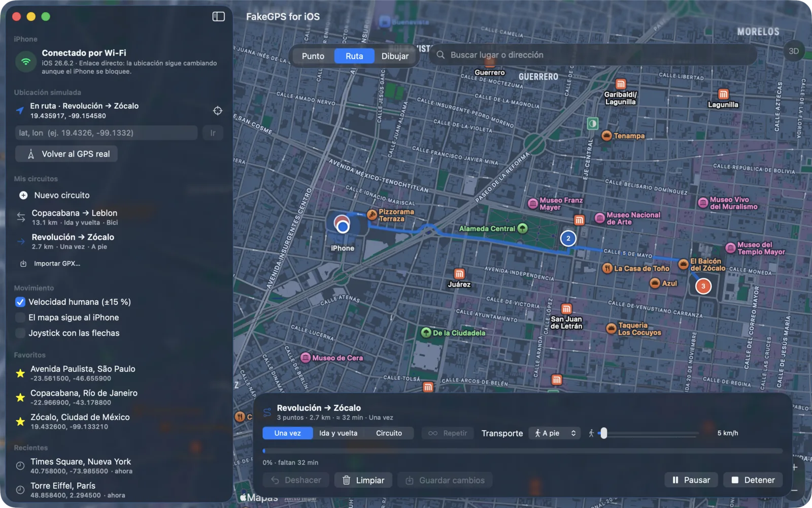Open the Copacabana → Leblon circuit
This screenshot has width=812, height=508.
pyautogui.click(x=119, y=217)
